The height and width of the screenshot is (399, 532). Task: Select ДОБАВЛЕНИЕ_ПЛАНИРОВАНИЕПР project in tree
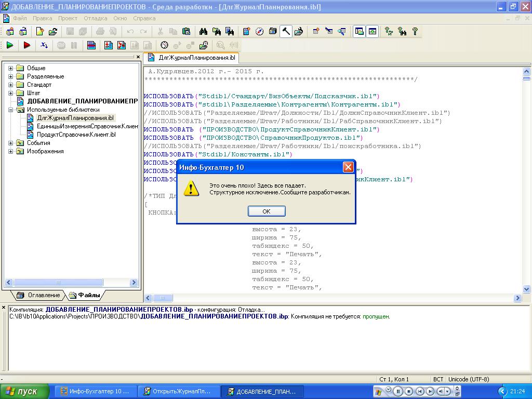point(83,101)
